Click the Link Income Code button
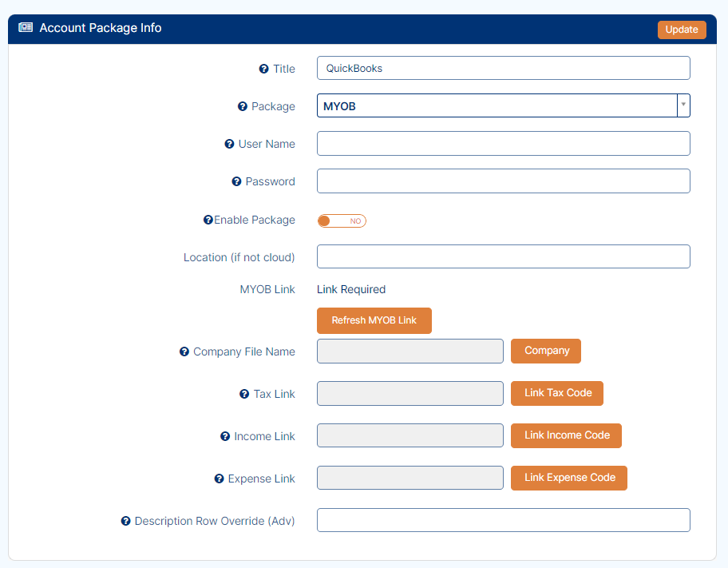 tap(566, 435)
